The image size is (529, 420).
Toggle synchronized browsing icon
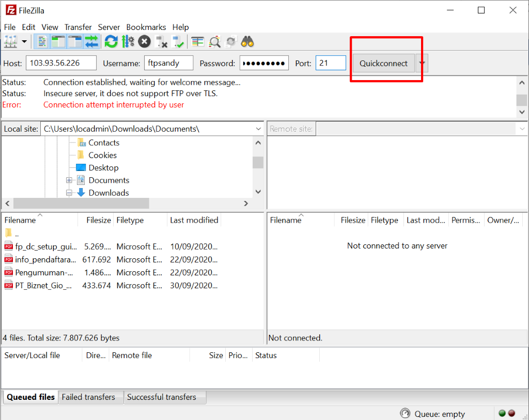[231, 42]
